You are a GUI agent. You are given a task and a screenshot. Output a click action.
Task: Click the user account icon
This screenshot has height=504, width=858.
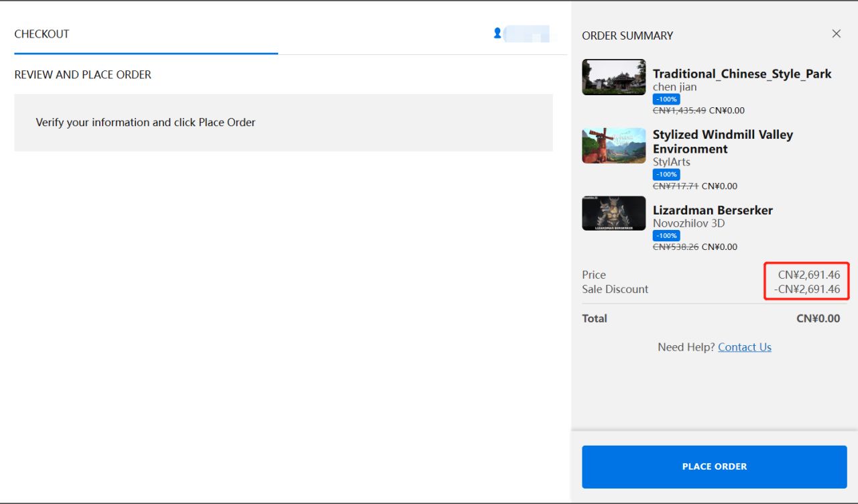click(497, 33)
